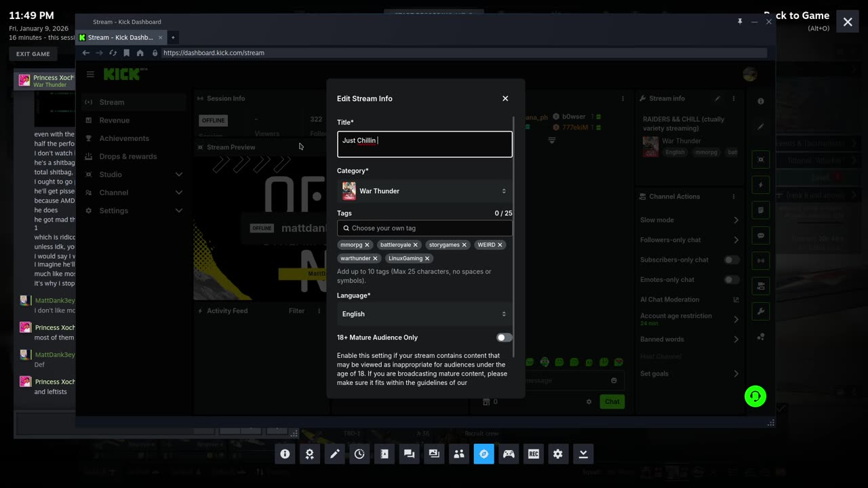Viewport: 868px width, 488px height.
Task: Click the green Chat send button
Action: (x=612, y=402)
